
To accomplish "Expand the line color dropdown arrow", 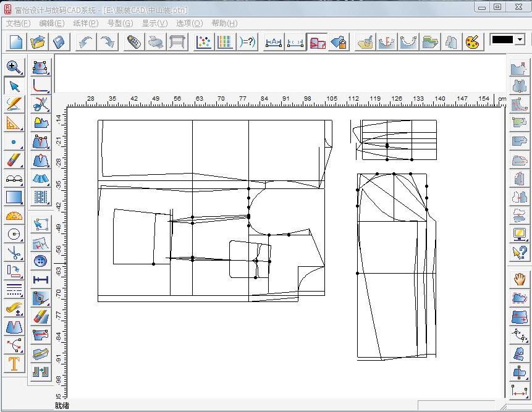I will click(520, 40).
